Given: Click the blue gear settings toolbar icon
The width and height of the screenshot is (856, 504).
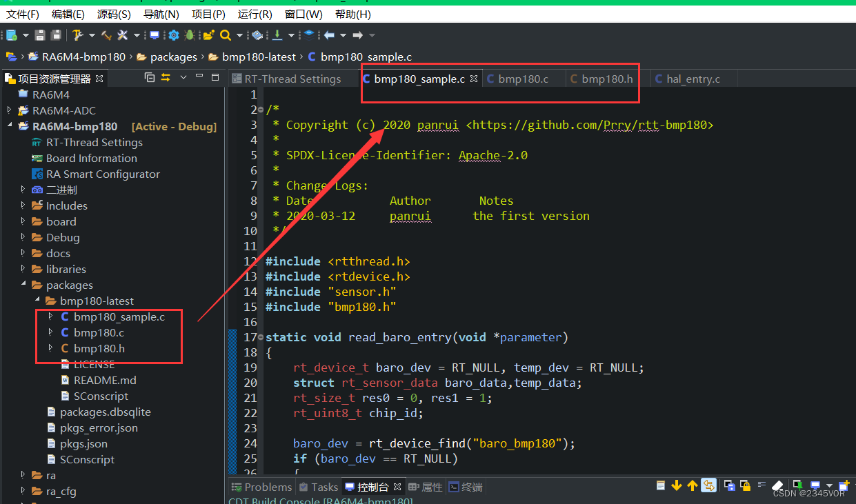Looking at the screenshot, I should pyautogui.click(x=173, y=35).
